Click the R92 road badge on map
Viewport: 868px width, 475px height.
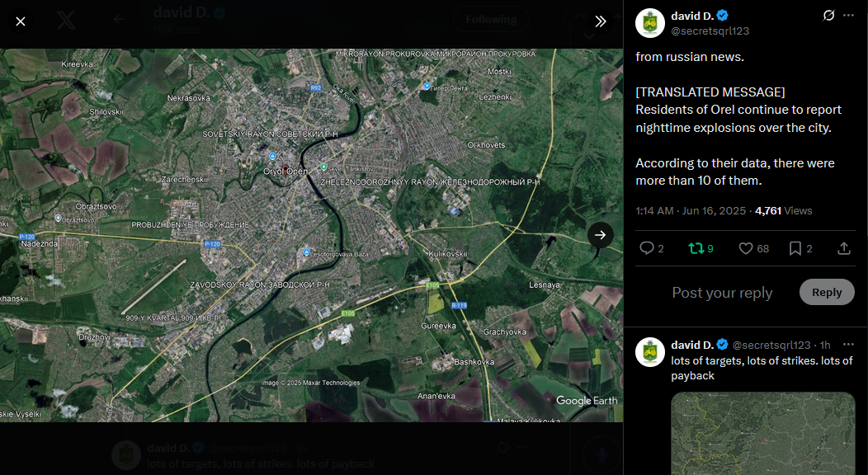(315, 88)
